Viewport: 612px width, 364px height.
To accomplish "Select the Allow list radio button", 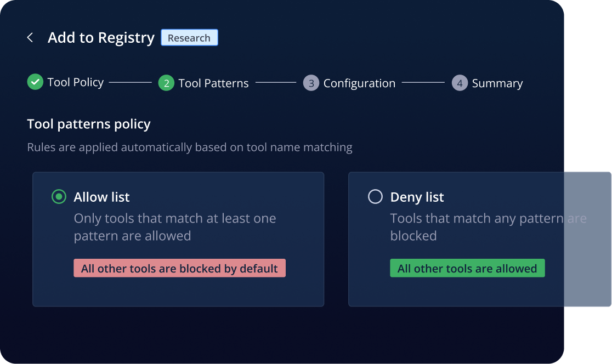I will point(59,197).
